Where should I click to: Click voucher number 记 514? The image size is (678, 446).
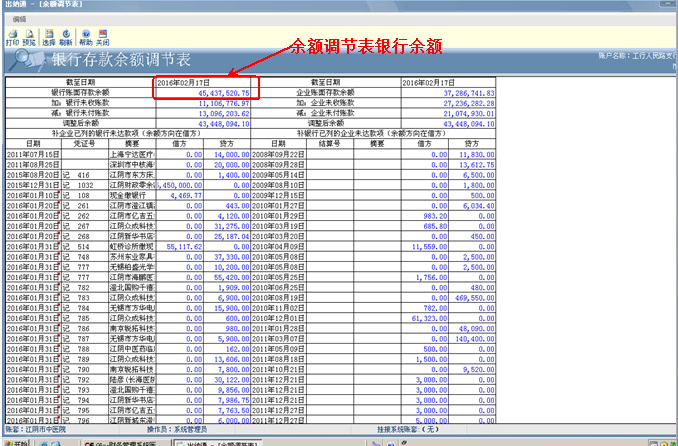tap(85, 247)
